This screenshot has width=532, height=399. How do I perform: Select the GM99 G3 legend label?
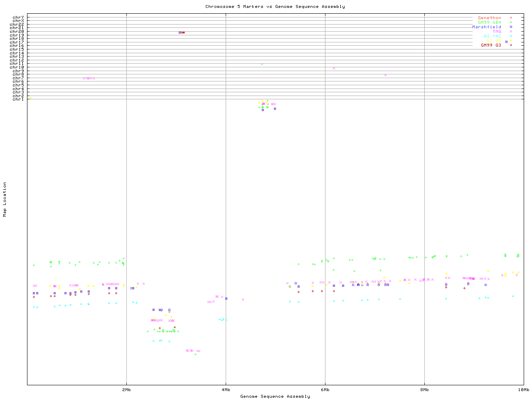pos(491,45)
